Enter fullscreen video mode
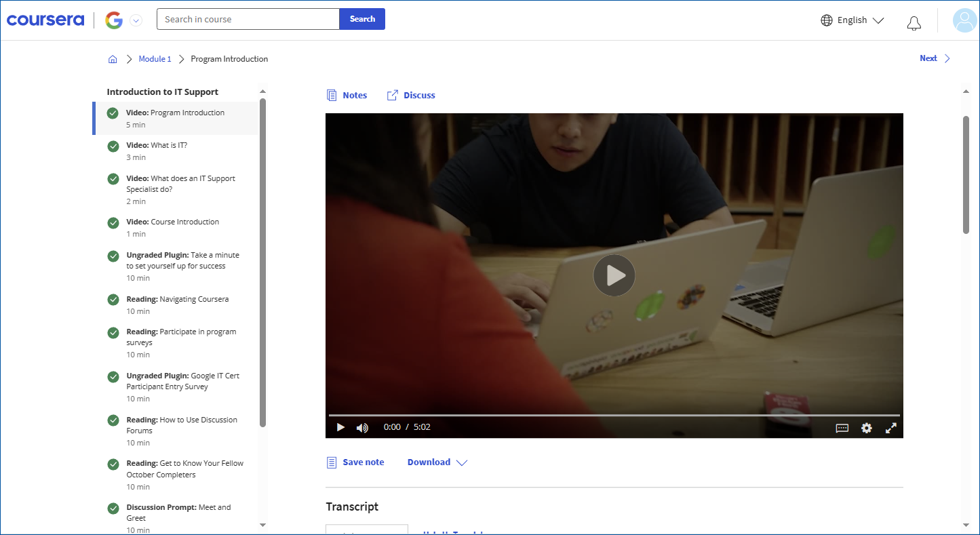Viewport: 980px width, 535px height. pyautogui.click(x=890, y=428)
